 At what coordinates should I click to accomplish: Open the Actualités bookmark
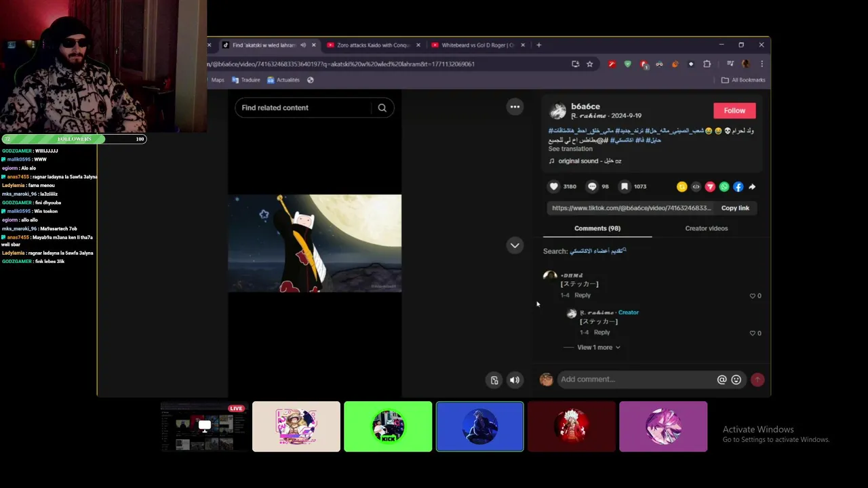[283, 80]
